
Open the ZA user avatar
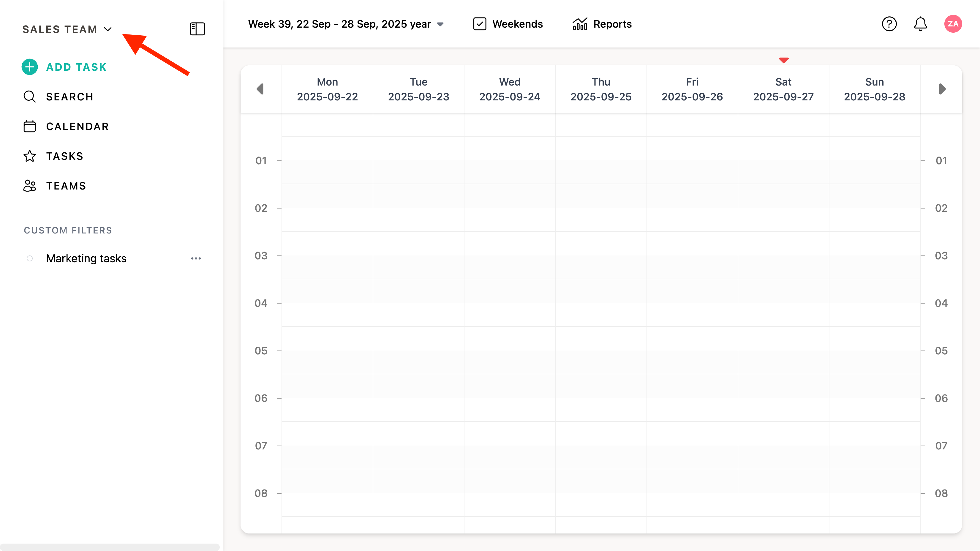pyautogui.click(x=953, y=24)
